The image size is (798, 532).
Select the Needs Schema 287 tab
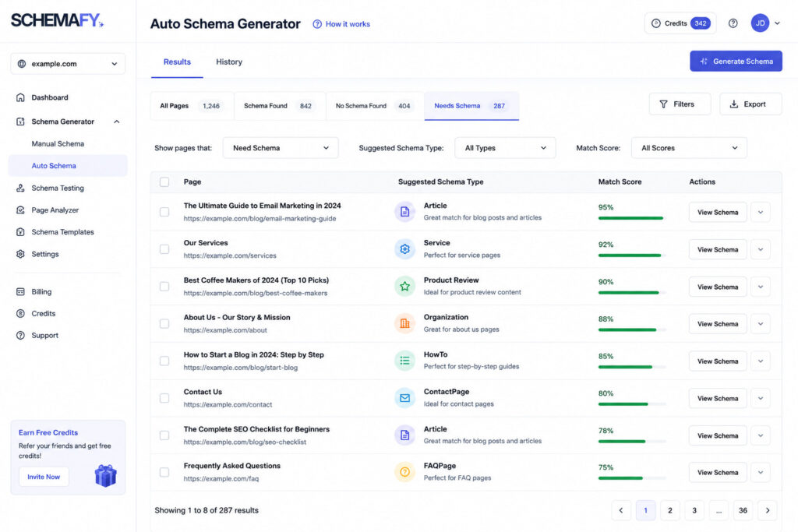coord(471,106)
